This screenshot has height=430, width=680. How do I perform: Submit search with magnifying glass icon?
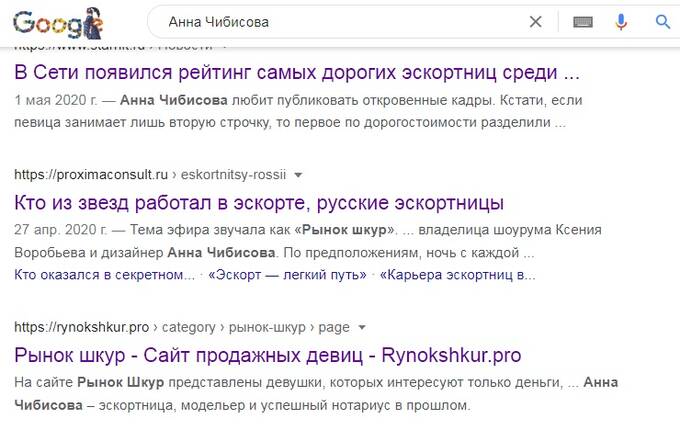coord(663,22)
